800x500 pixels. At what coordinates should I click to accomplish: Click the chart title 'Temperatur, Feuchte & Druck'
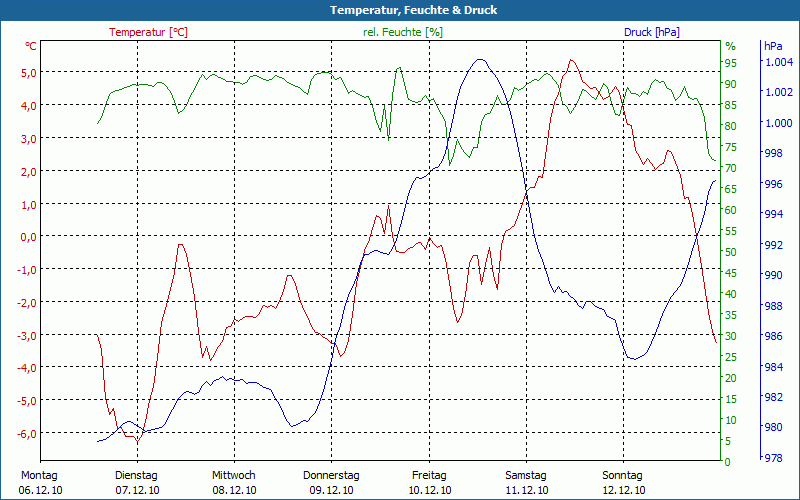pyautogui.click(x=413, y=10)
